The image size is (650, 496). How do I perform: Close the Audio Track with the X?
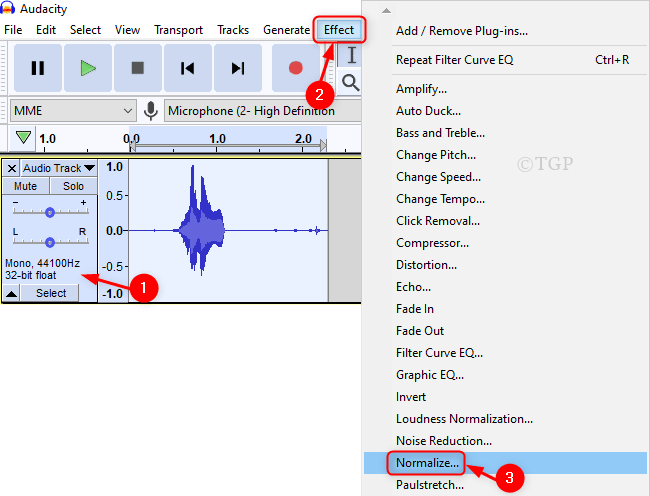coord(12,168)
